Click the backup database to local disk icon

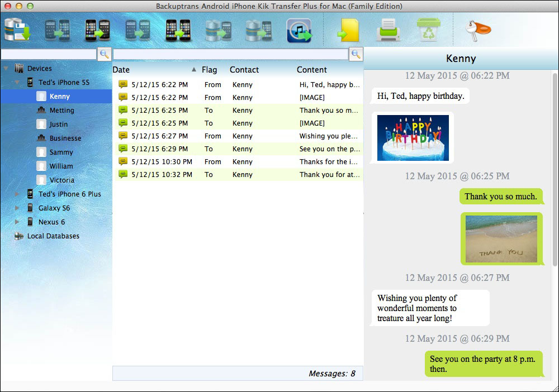[17, 30]
